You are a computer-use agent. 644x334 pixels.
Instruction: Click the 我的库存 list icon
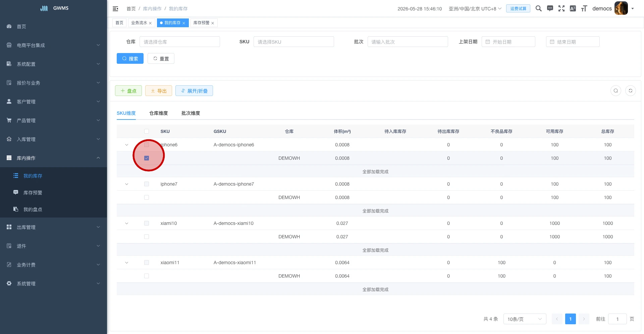click(16, 176)
